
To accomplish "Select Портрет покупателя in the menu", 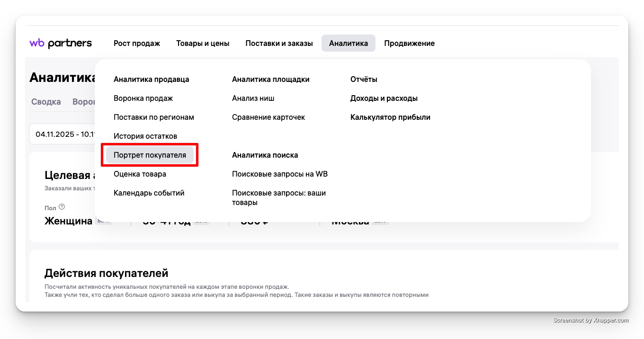I will pyautogui.click(x=150, y=155).
